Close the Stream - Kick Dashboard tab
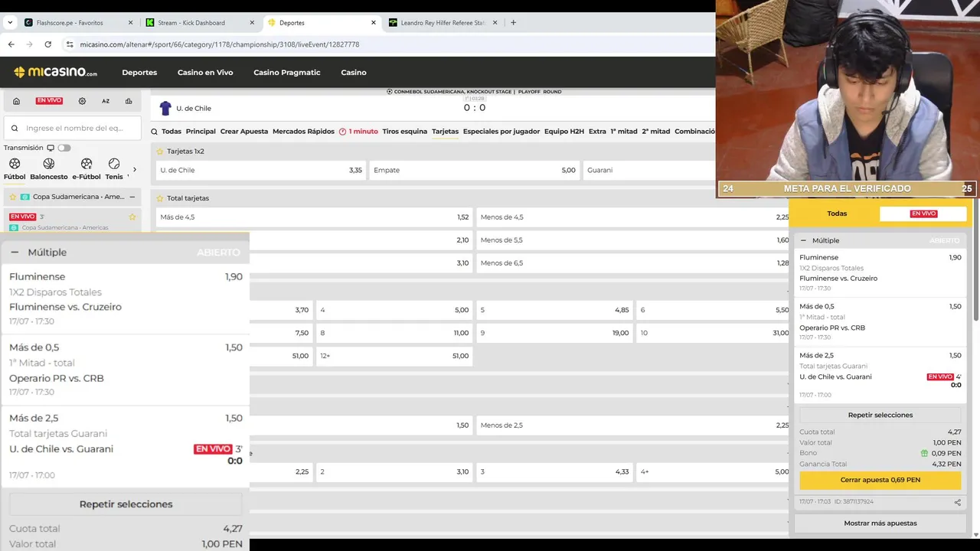This screenshot has height=551, width=980. [252, 23]
